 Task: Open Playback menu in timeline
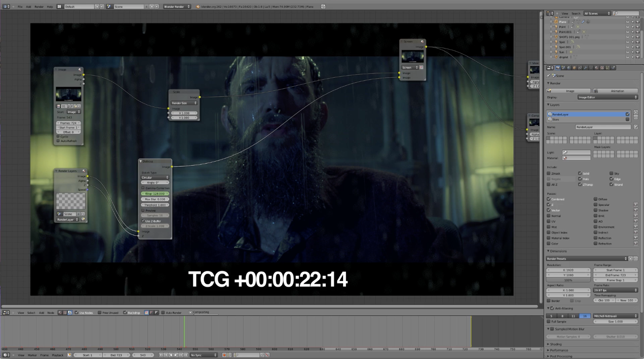pos(58,355)
